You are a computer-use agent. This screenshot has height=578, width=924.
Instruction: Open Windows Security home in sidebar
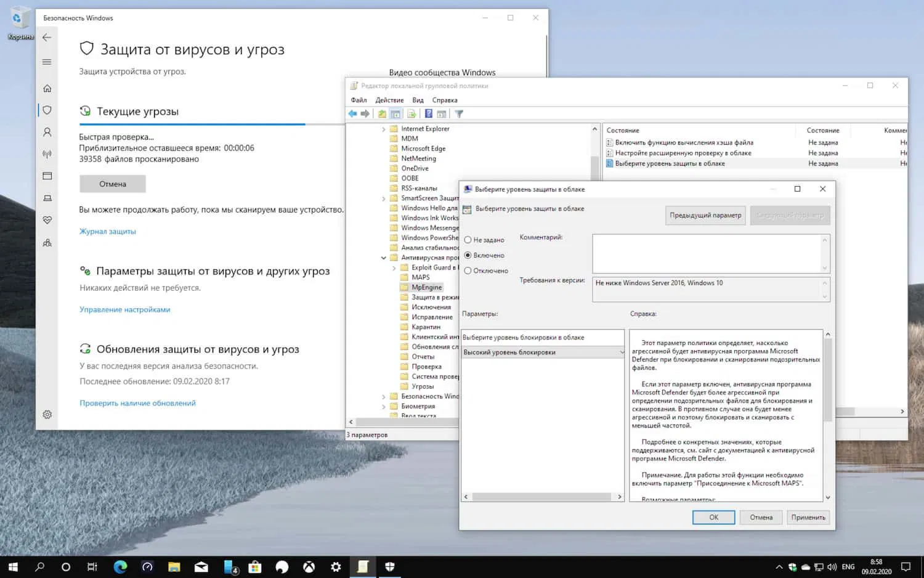click(47, 88)
